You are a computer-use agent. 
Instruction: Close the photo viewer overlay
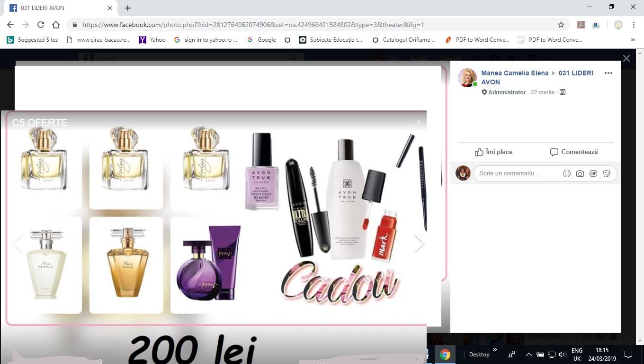[626, 58]
